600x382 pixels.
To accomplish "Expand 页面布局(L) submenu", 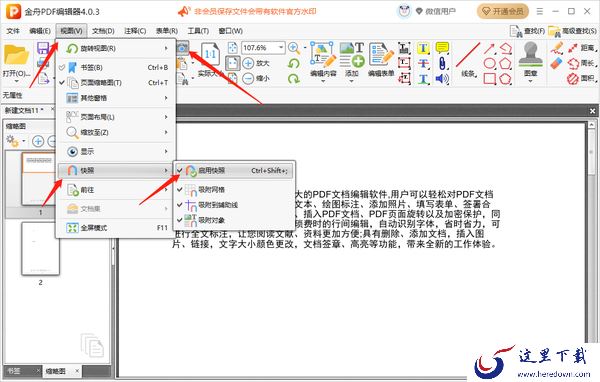I will pyautogui.click(x=115, y=117).
